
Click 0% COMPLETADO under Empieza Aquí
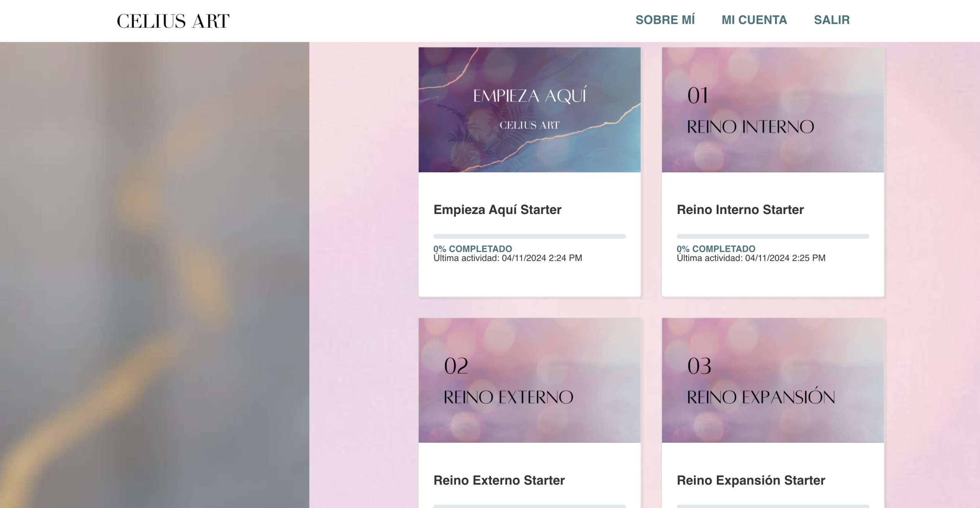(472, 249)
